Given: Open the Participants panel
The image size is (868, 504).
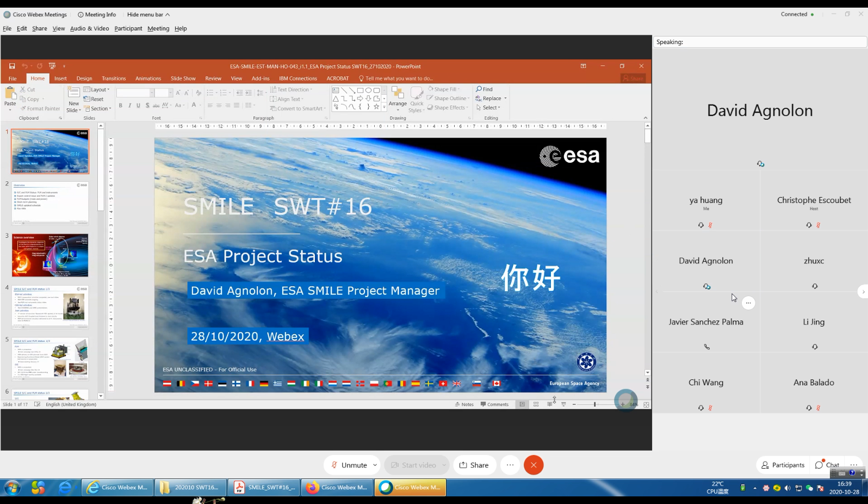Looking at the screenshot, I should (783, 465).
